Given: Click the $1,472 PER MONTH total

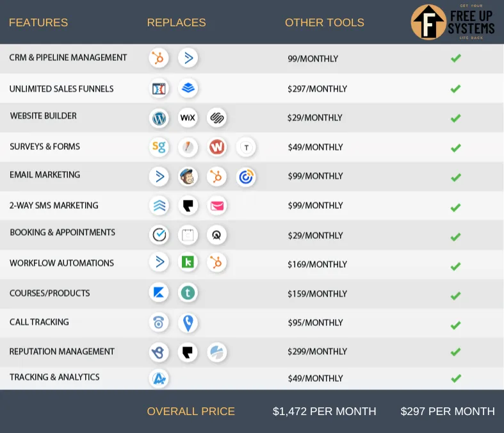Looking at the screenshot, I should click(324, 411).
